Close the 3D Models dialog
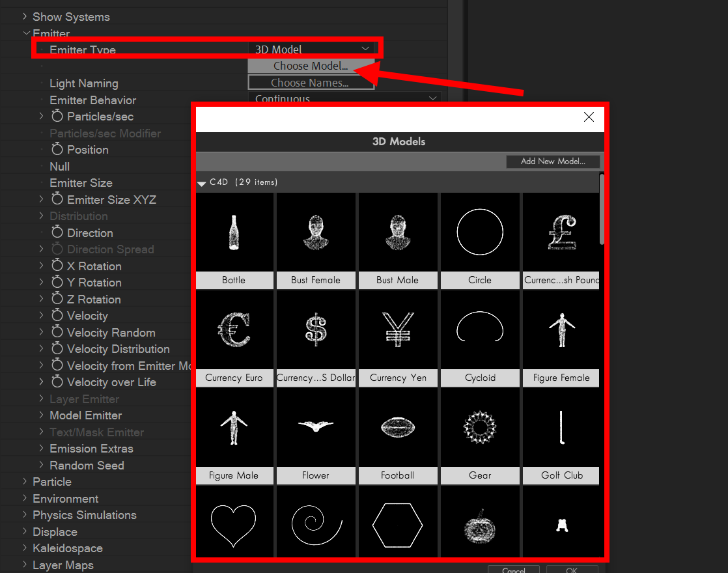Screen dimensions: 728x573 pyautogui.click(x=589, y=117)
